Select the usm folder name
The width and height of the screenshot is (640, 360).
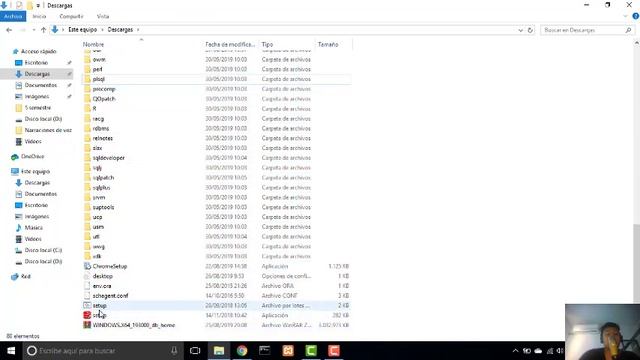(x=98, y=227)
